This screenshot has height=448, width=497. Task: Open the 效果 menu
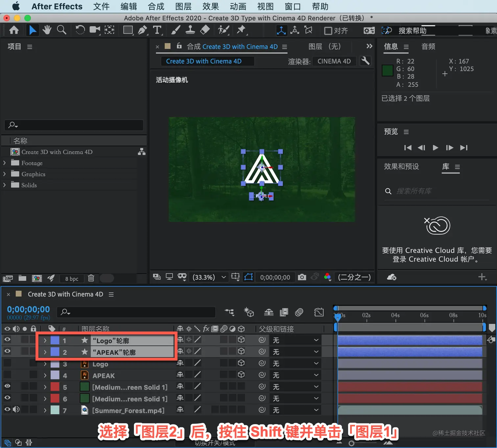(211, 6)
